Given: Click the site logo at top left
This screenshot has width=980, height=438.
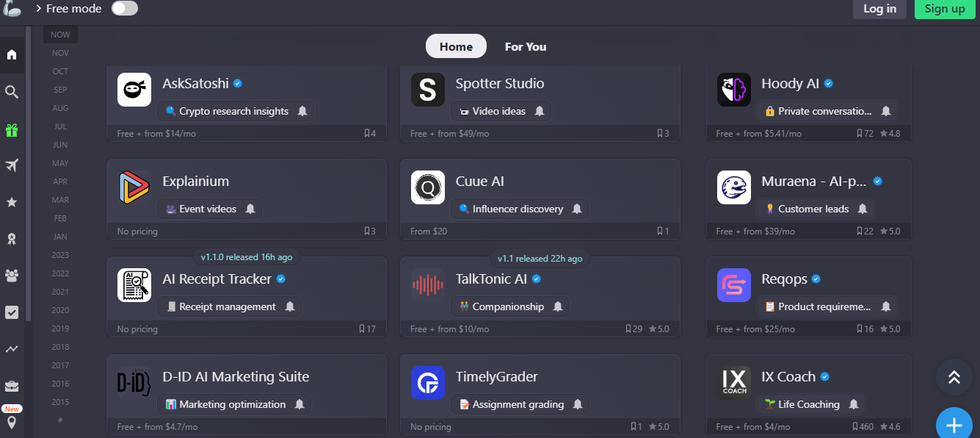Looking at the screenshot, I should [x=11, y=9].
